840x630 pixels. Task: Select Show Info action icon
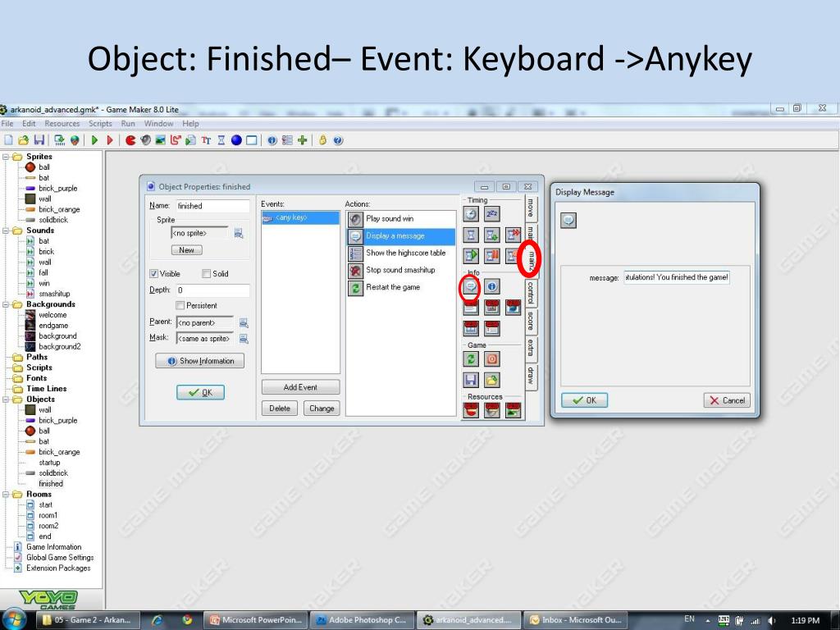pos(492,286)
